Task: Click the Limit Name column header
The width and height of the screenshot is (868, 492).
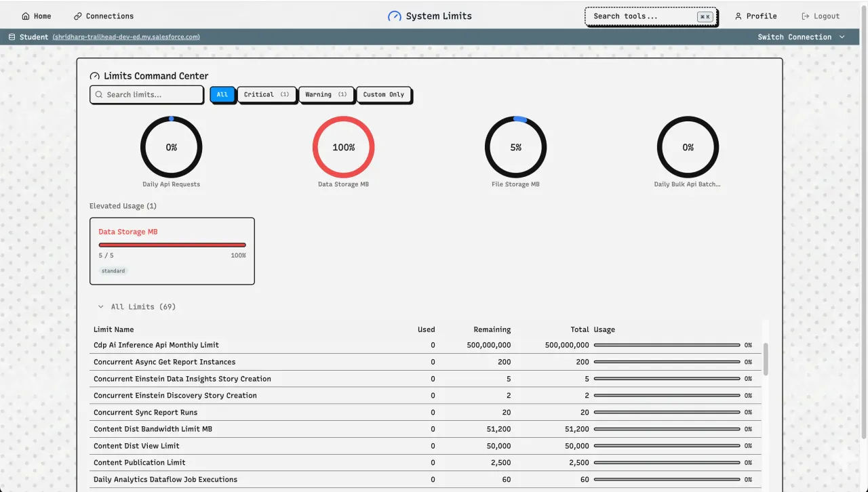Action: (114, 330)
